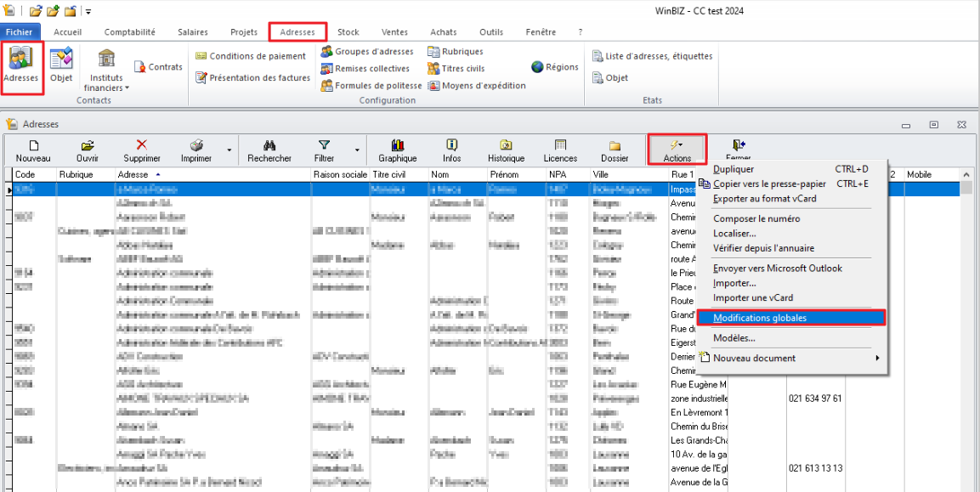The width and height of the screenshot is (980, 492).
Task: Click the WinBIZ application icon in title bar
Action: click(x=9, y=11)
